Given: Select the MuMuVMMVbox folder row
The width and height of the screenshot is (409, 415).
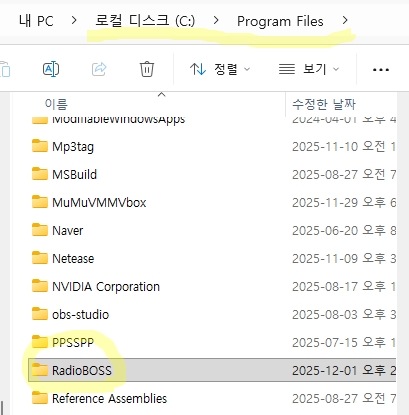Looking at the screenshot, I should tap(213, 202).
